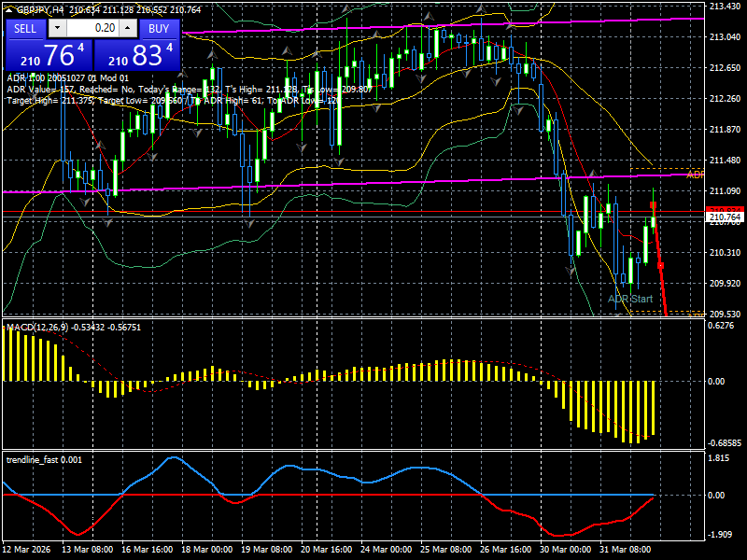Image resolution: width=747 pixels, height=560 pixels.
Task: Click the '18 Mar 00:00' time label
Action: point(207,550)
